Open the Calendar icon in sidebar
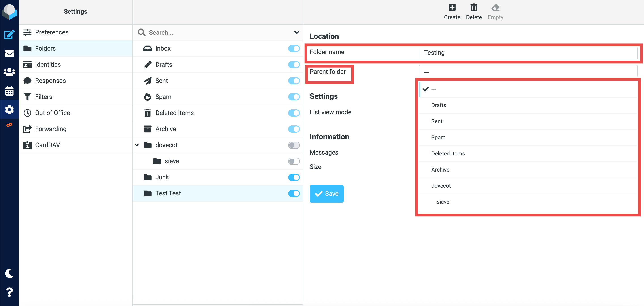Image resolution: width=644 pixels, height=306 pixels. [9, 91]
